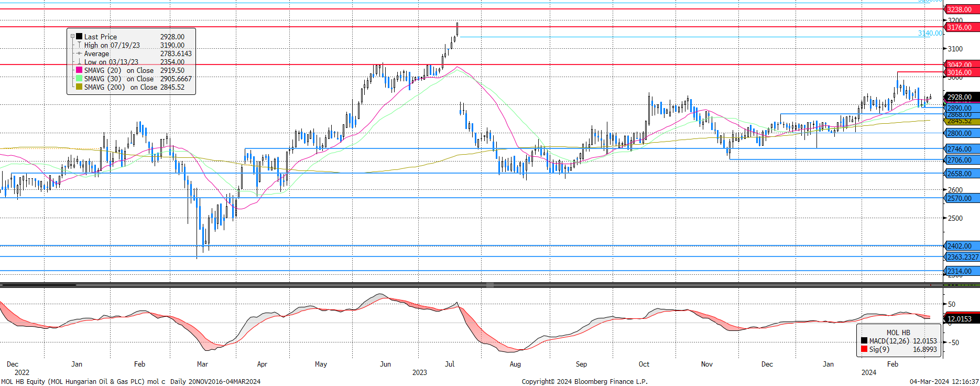Select High on 07/19/23 legend row
This screenshot has width=980, height=386.
pyautogui.click(x=112, y=45)
